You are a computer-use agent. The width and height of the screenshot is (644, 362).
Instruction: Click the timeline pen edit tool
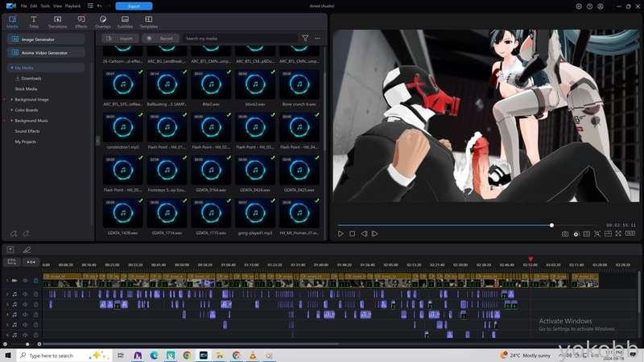(27, 249)
